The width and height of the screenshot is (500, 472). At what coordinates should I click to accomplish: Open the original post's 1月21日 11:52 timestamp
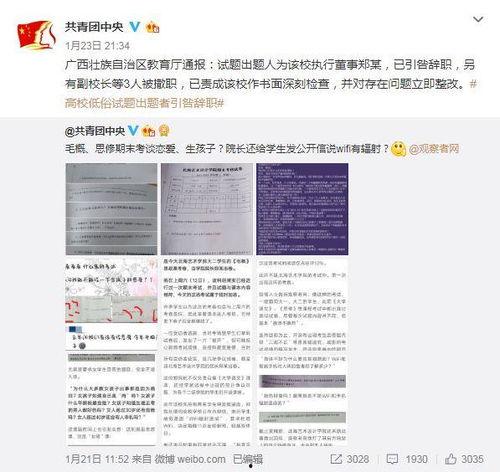(x=97, y=459)
